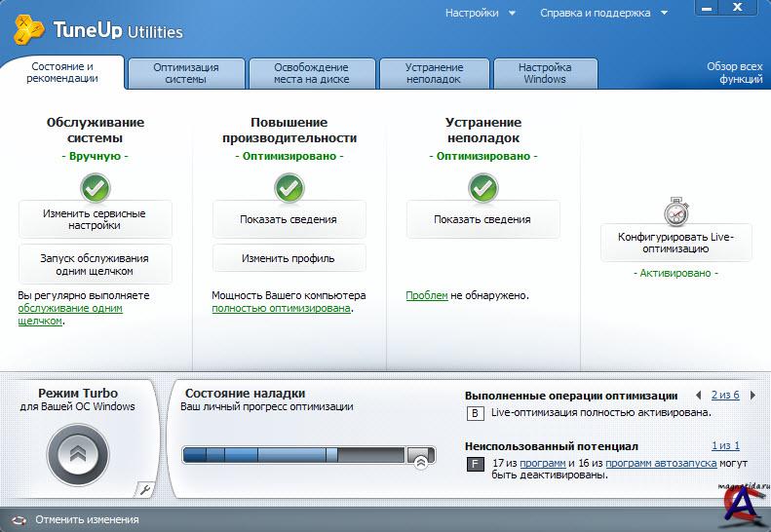The height and width of the screenshot is (532, 771).
Task: Click the F badge for unused potential
Action: click(475, 464)
